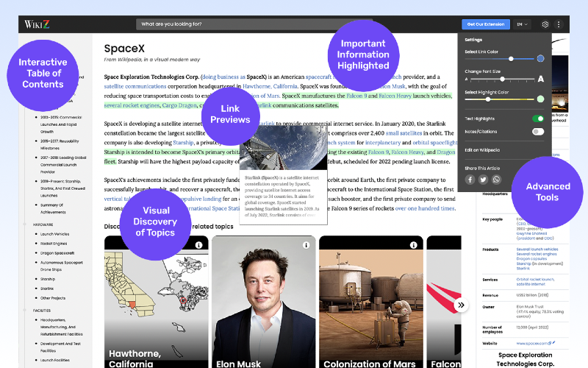Click the pencil edit icon beside the website link
The image size is (588, 368).
(x=553, y=342)
